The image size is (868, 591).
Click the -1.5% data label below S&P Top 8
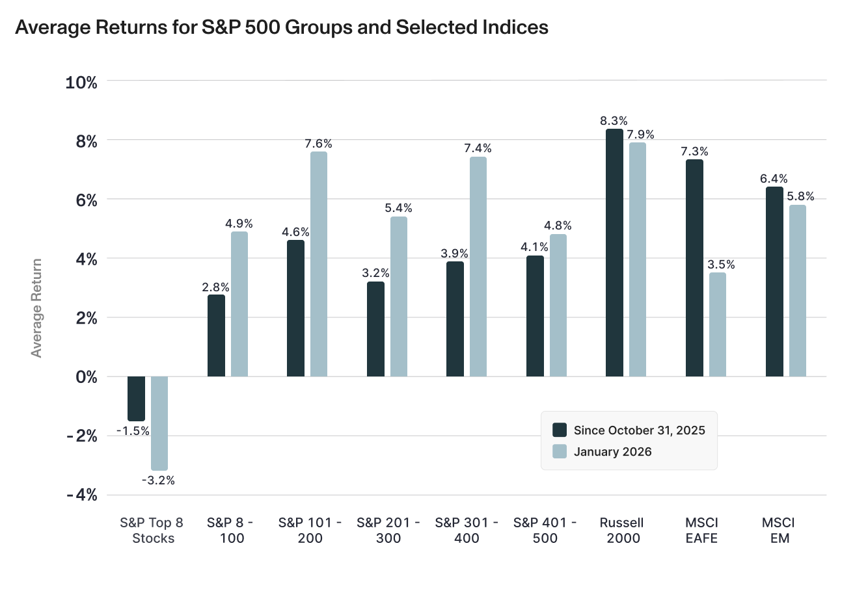point(133,431)
